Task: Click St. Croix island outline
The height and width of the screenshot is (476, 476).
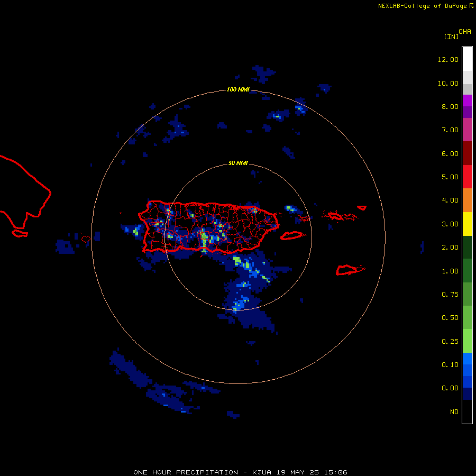Action: coord(350,270)
